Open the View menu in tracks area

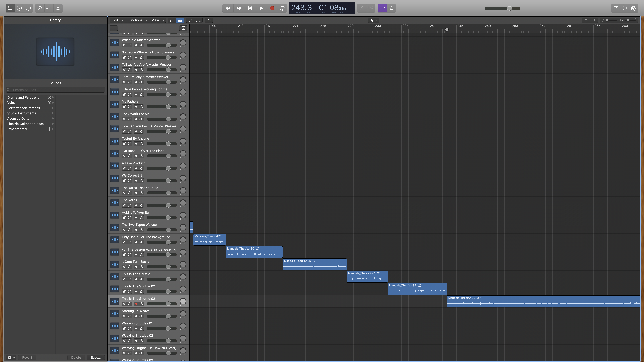point(157,20)
